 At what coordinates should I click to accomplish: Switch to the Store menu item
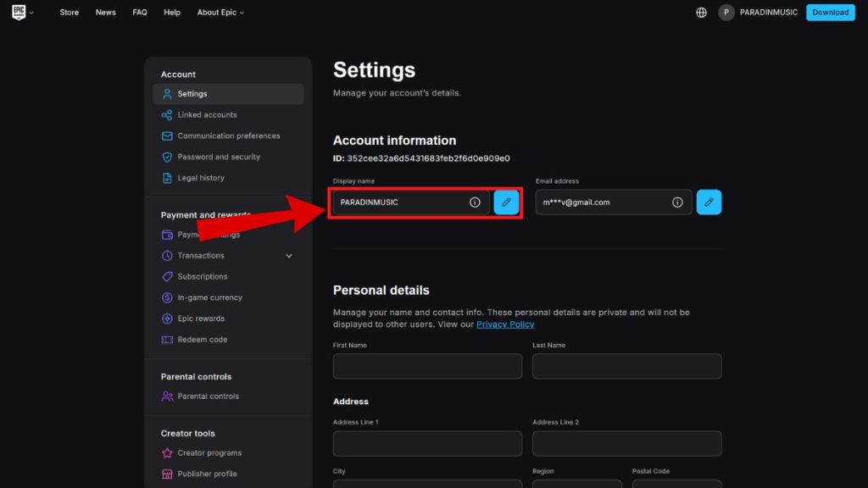pos(69,12)
